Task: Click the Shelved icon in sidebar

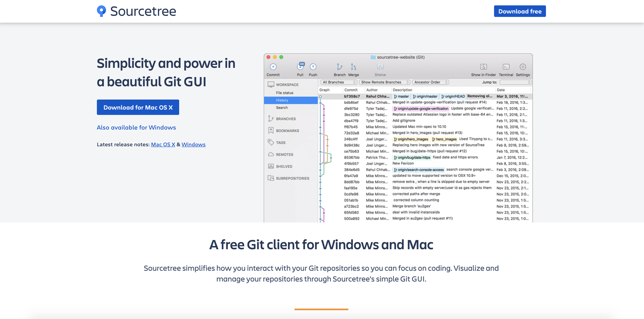Action: (271, 166)
